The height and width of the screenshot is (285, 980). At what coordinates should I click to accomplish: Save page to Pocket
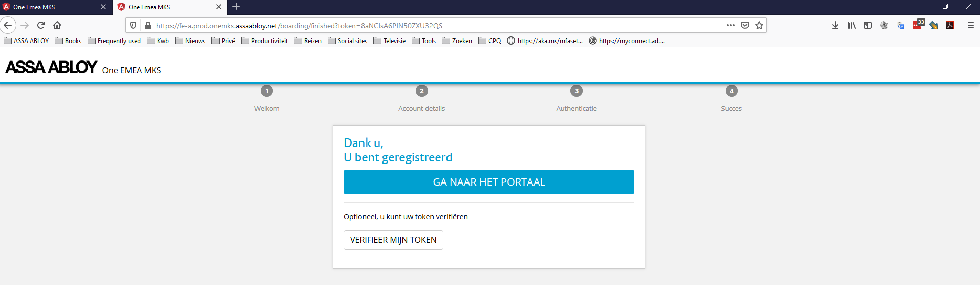pos(745,25)
